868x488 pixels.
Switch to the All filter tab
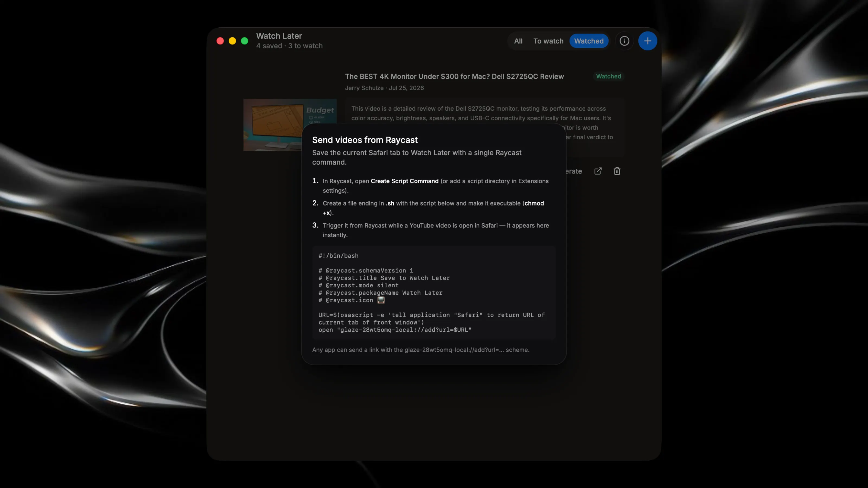click(518, 41)
